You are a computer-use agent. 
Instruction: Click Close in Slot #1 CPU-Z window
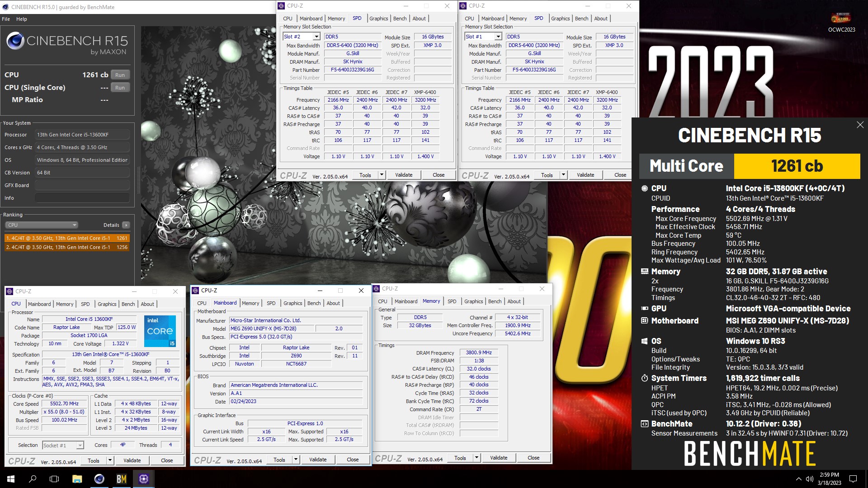point(620,175)
